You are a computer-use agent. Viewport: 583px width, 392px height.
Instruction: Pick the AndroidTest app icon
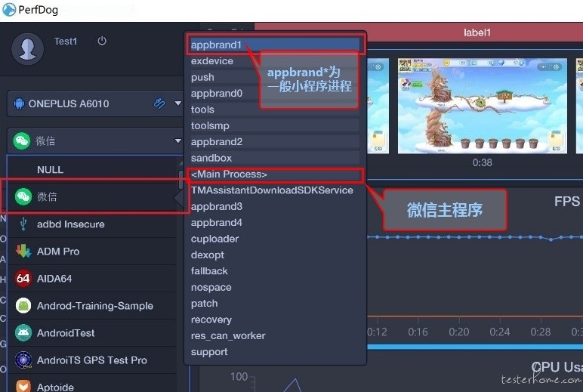[23, 332]
